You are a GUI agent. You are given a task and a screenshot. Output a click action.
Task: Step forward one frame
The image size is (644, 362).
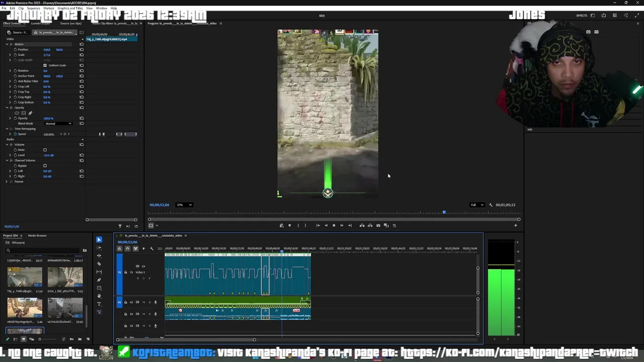(x=342, y=225)
